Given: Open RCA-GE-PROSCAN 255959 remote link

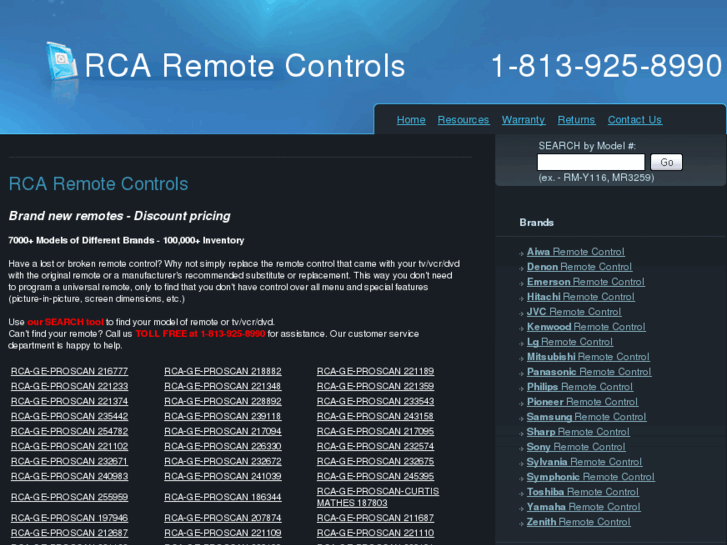Looking at the screenshot, I should tap(70, 497).
